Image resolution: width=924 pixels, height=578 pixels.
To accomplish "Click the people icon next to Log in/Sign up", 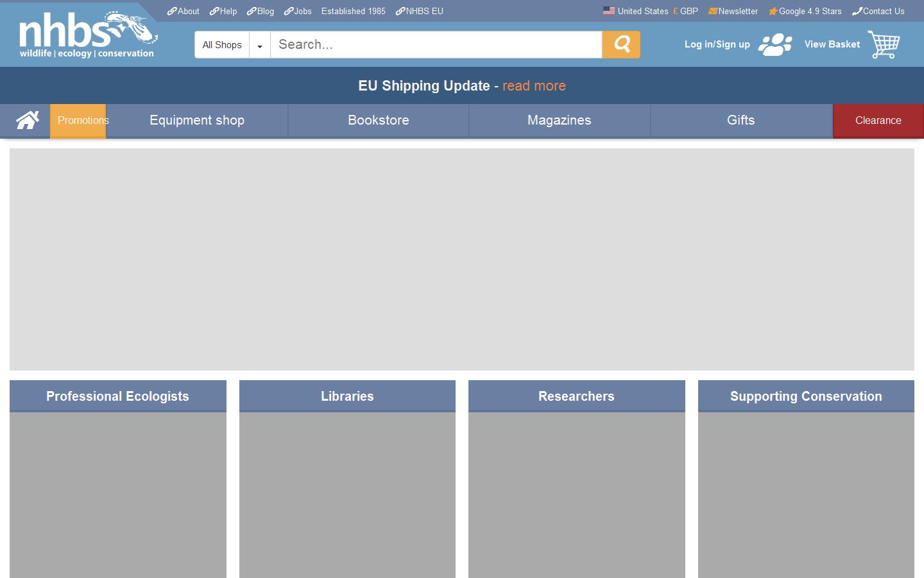I will click(774, 44).
